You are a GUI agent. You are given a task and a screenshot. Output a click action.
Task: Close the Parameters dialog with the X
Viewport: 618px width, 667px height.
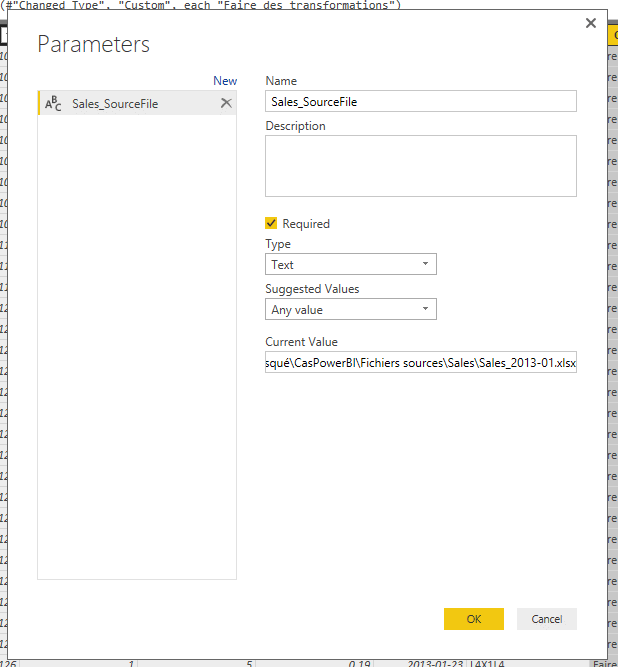590,23
